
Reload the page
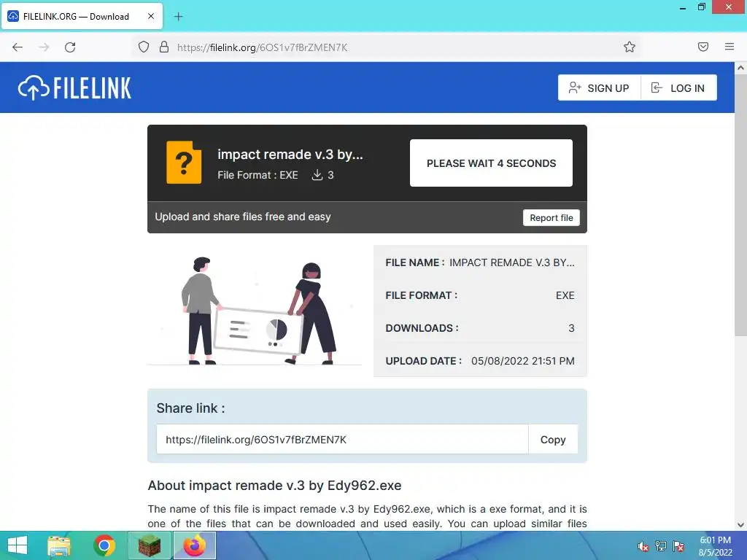click(70, 47)
